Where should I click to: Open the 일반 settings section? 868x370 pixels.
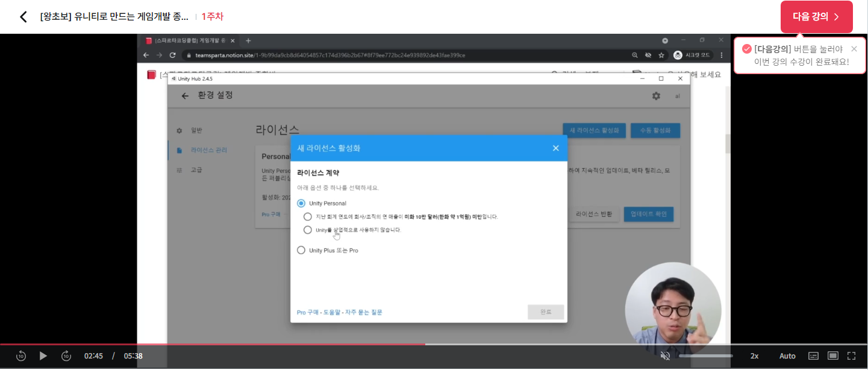pyautogui.click(x=196, y=130)
